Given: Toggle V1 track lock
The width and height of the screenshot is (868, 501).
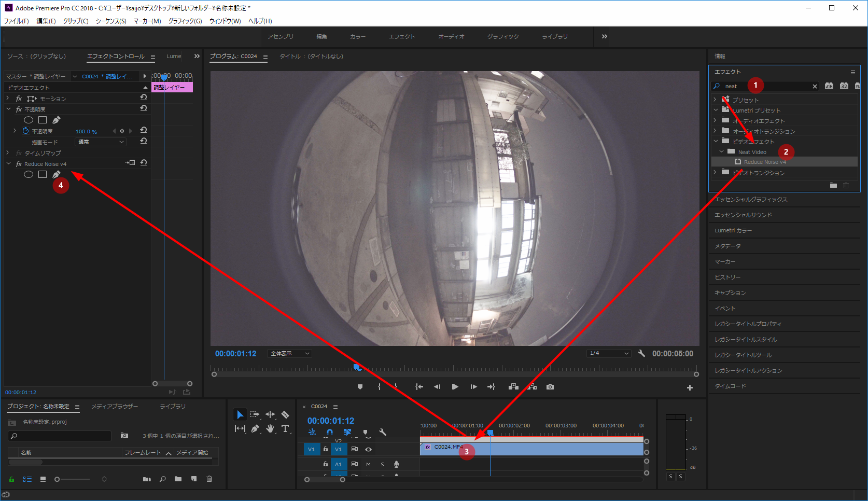Looking at the screenshot, I should click(x=326, y=449).
